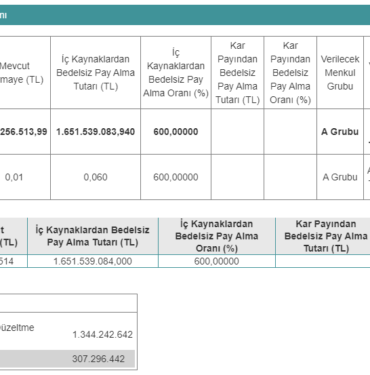Select the 'İç Kaynaklardan Bedelsiz Pay Alma Tutarı (TL)' column header
The width and height of the screenshot is (370, 375).
(x=96, y=73)
